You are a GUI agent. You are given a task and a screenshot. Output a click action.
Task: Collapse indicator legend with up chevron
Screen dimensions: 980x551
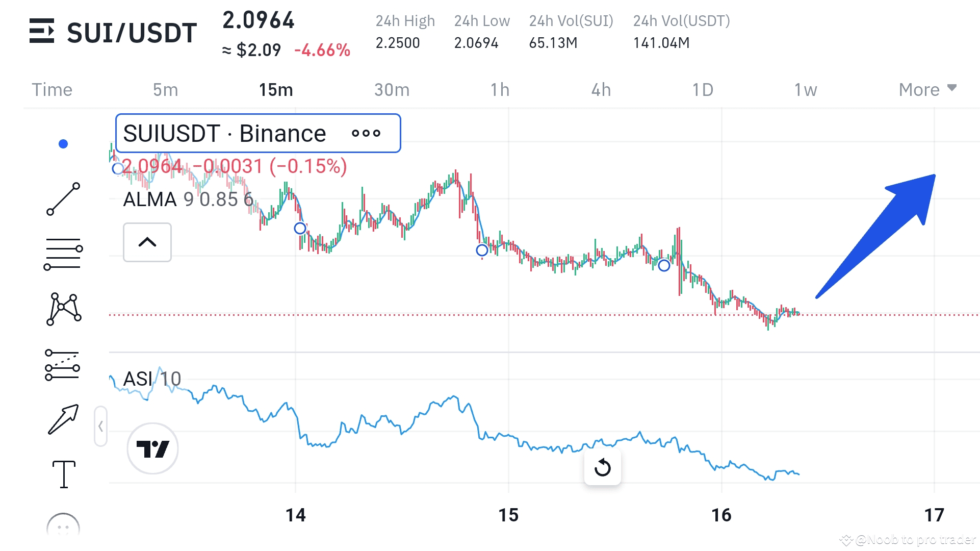tap(147, 242)
